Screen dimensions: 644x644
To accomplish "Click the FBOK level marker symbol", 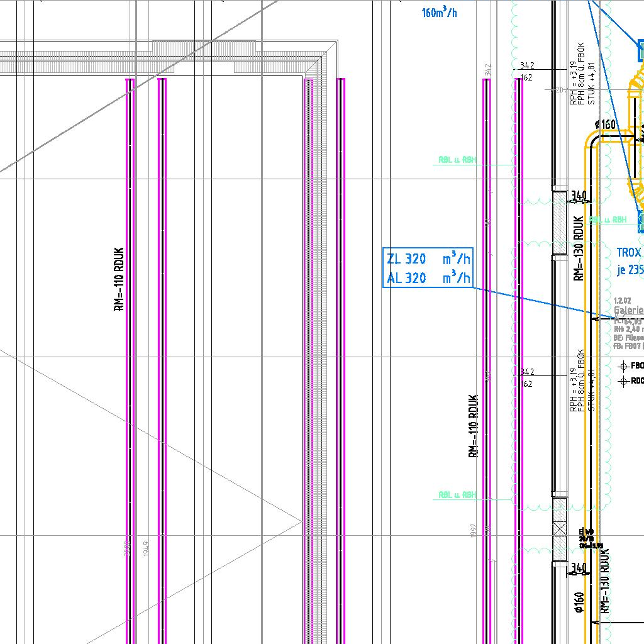I will coord(623,365).
